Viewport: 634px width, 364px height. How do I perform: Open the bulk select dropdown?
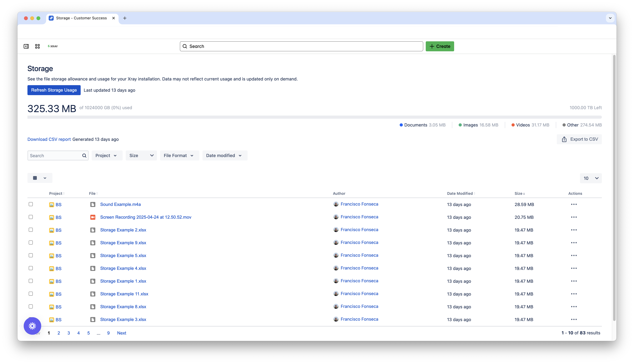(x=40, y=178)
